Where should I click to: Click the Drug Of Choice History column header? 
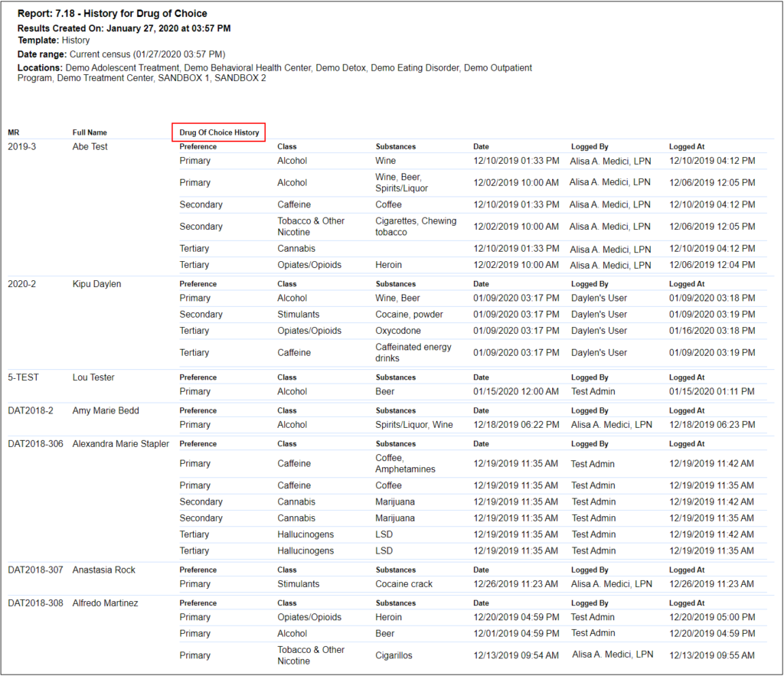tap(219, 132)
